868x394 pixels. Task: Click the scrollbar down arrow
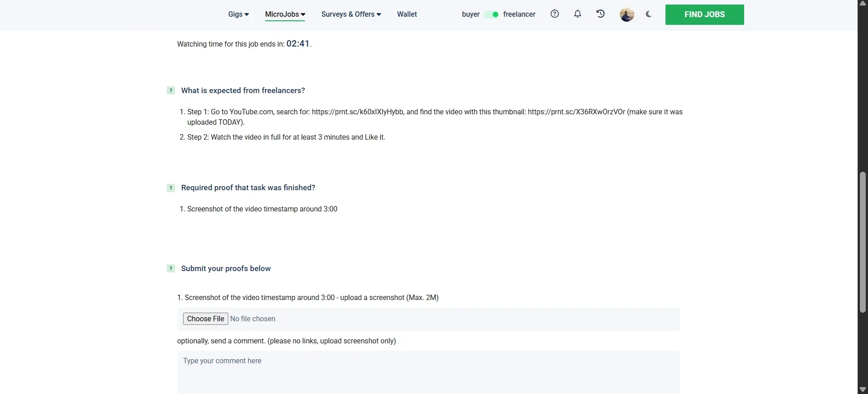tap(863, 389)
